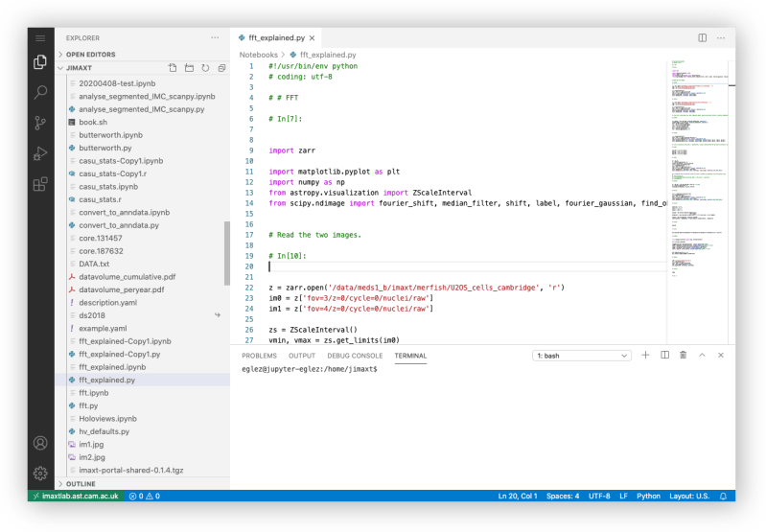766x532 pixels.
Task: Open the Extensions view
Action: (x=40, y=184)
